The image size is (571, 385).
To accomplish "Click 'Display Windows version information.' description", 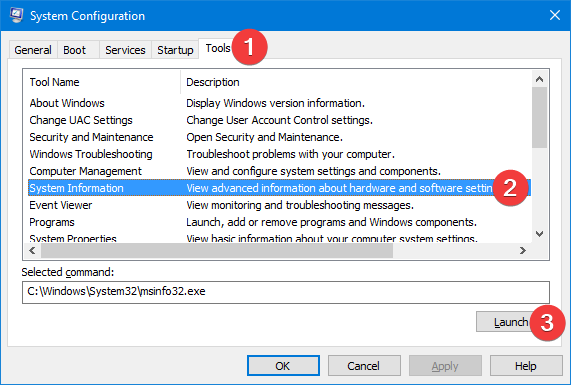I will point(275,103).
